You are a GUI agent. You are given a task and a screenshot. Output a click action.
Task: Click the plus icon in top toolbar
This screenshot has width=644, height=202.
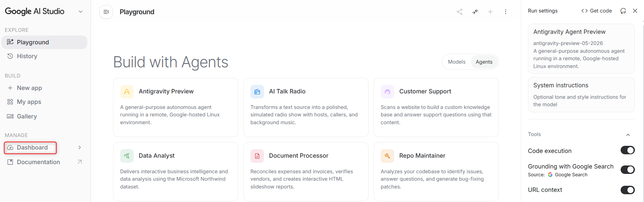(490, 12)
